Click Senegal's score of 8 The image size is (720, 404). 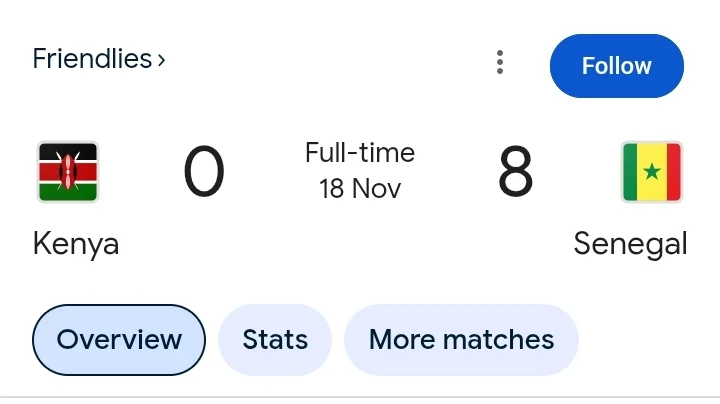515,172
